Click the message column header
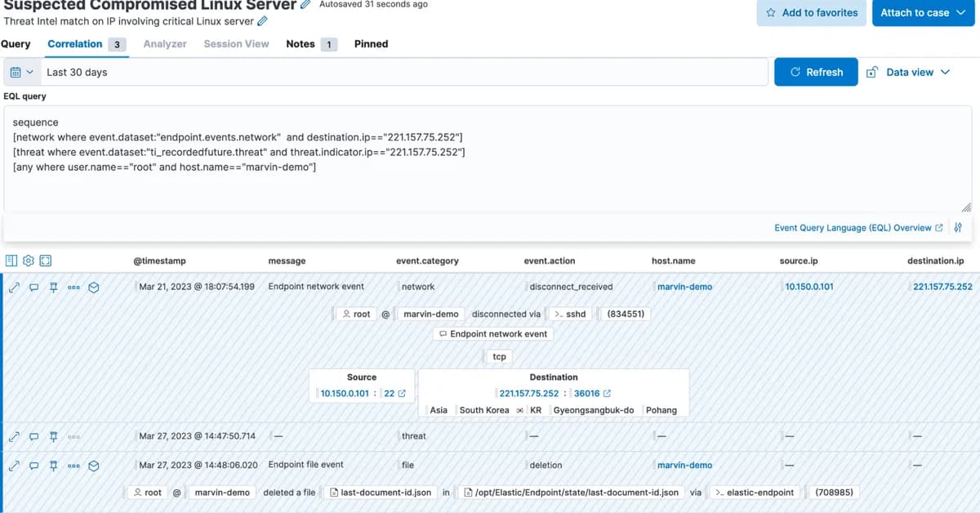 (x=287, y=261)
